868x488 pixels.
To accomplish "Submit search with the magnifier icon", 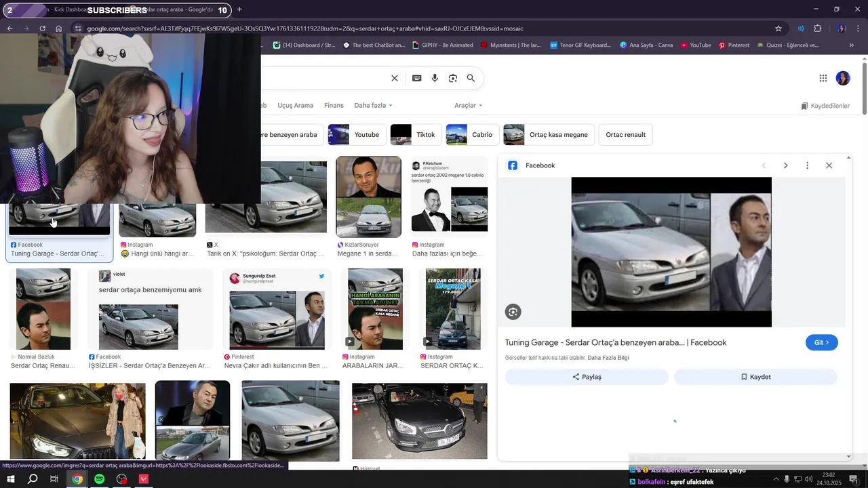I will coord(471,78).
